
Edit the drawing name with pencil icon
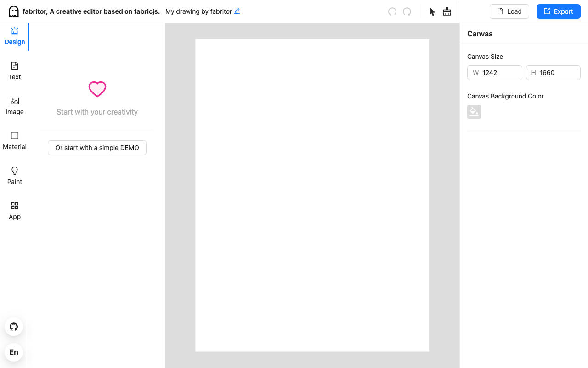tap(237, 11)
